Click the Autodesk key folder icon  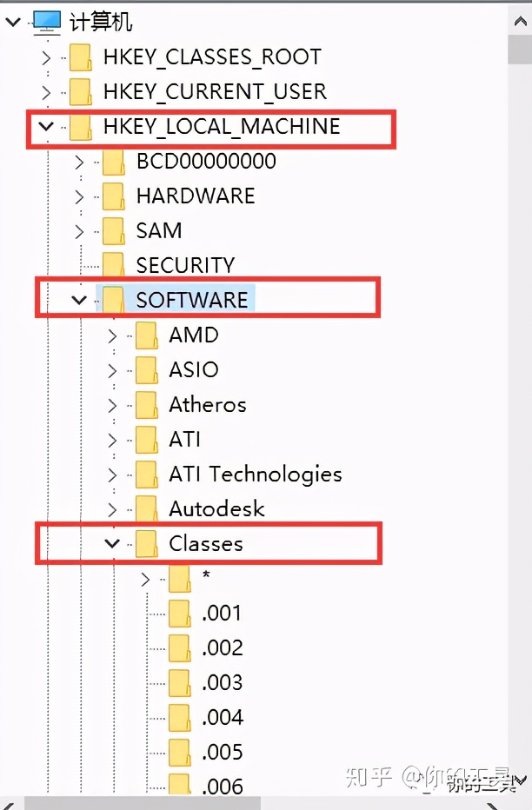[147, 508]
